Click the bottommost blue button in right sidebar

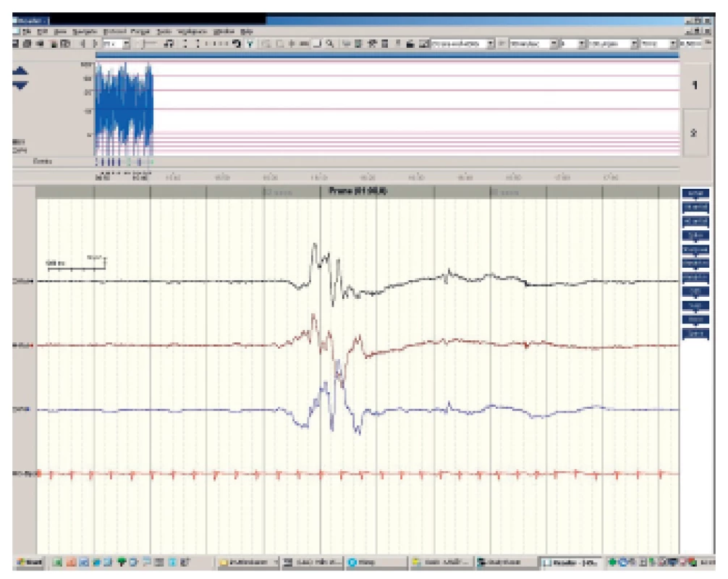point(695,334)
